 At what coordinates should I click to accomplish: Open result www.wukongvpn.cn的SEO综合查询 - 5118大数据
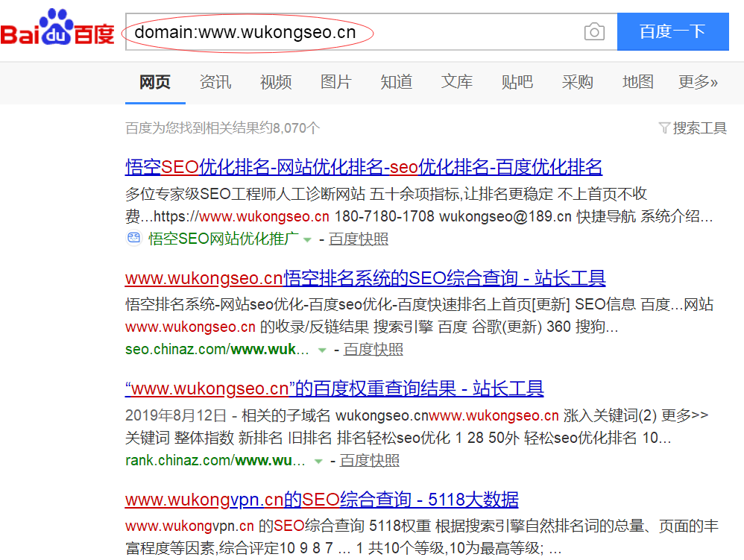pos(322,500)
